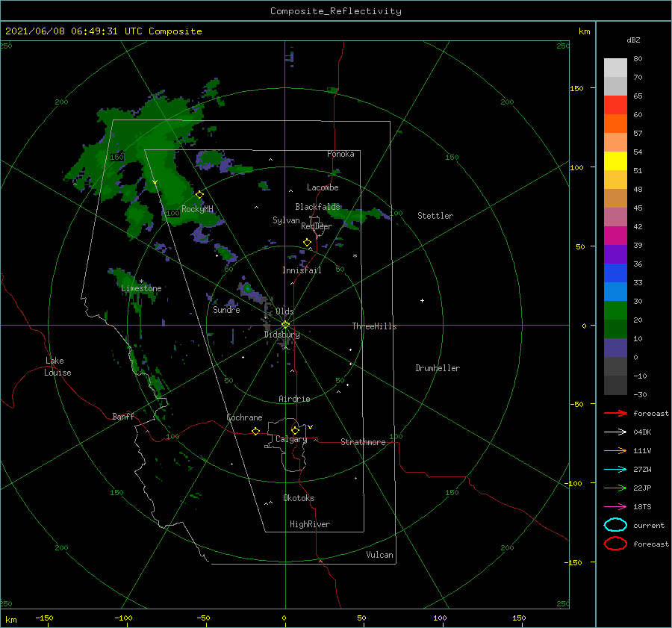
Task: Click the Innisfail label
Action: click(x=302, y=270)
